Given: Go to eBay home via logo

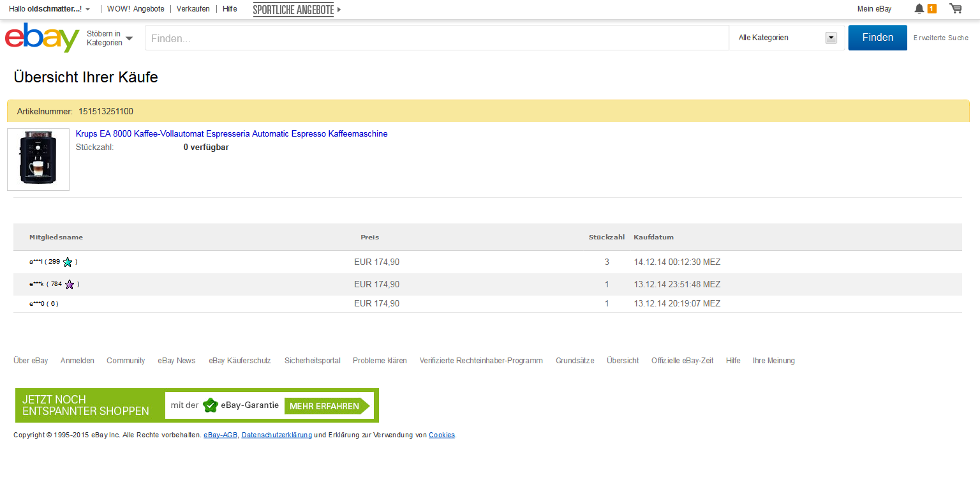Looking at the screenshot, I should pos(41,38).
